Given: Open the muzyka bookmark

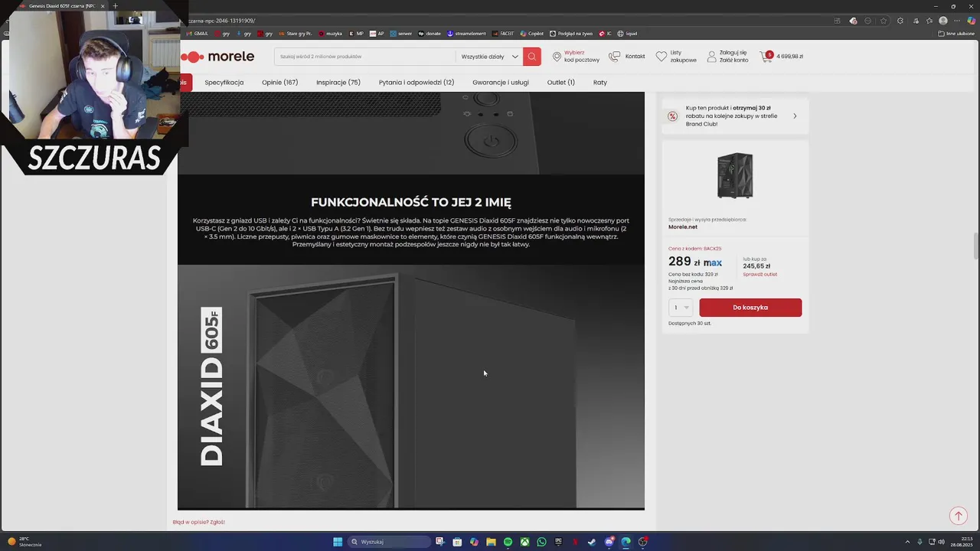Looking at the screenshot, I should click(x=331, y=34).
